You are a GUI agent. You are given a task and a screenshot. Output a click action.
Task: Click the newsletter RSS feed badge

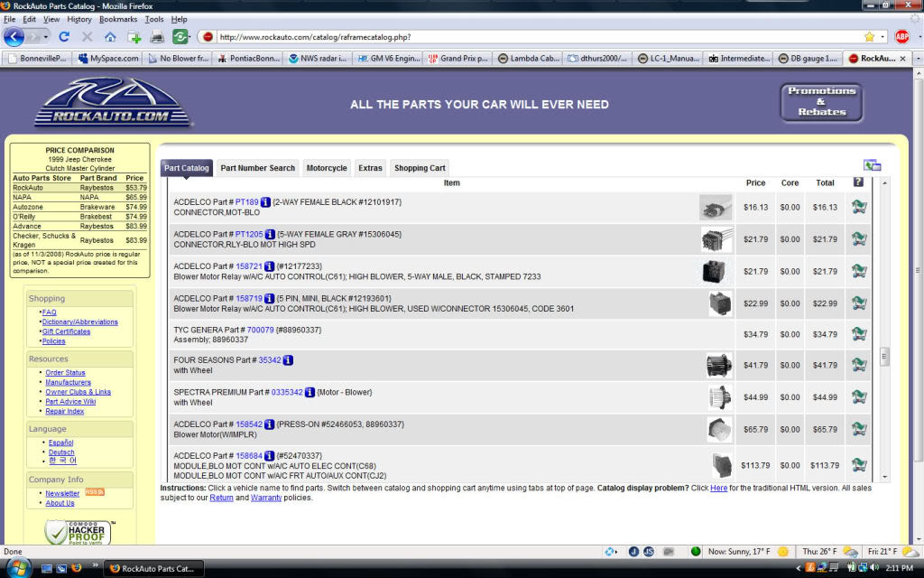point(94,492)
